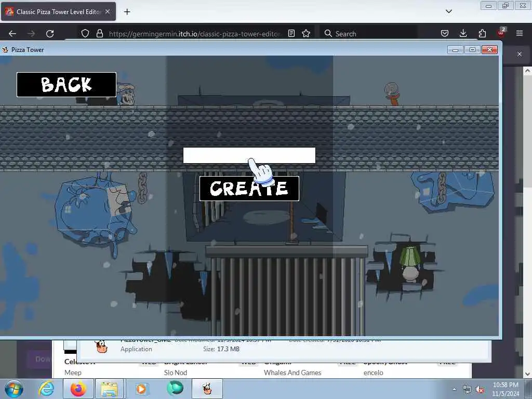Open Windows Media Player from taskbar
The height and width of the screenshot is (399, 532).
point(142,389)
